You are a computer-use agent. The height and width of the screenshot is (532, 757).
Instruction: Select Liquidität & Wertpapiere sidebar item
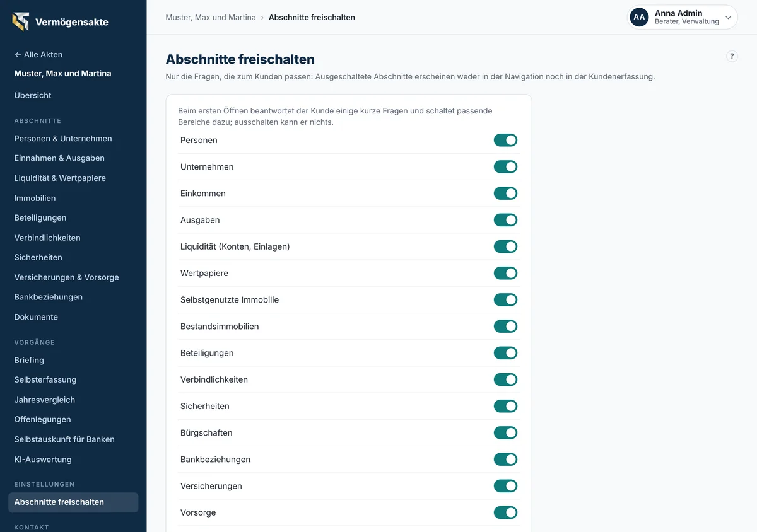60,178
